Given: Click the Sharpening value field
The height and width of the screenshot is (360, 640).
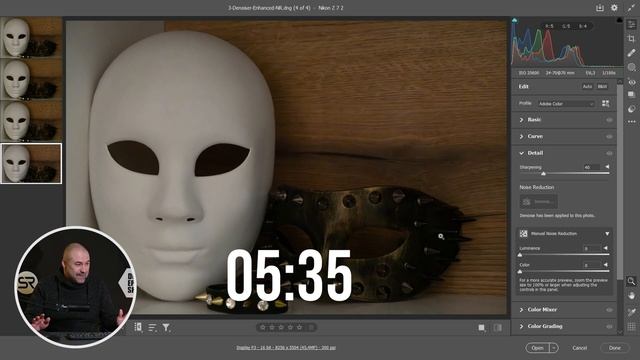Looking at the screenshot, I should coord(592,167).
